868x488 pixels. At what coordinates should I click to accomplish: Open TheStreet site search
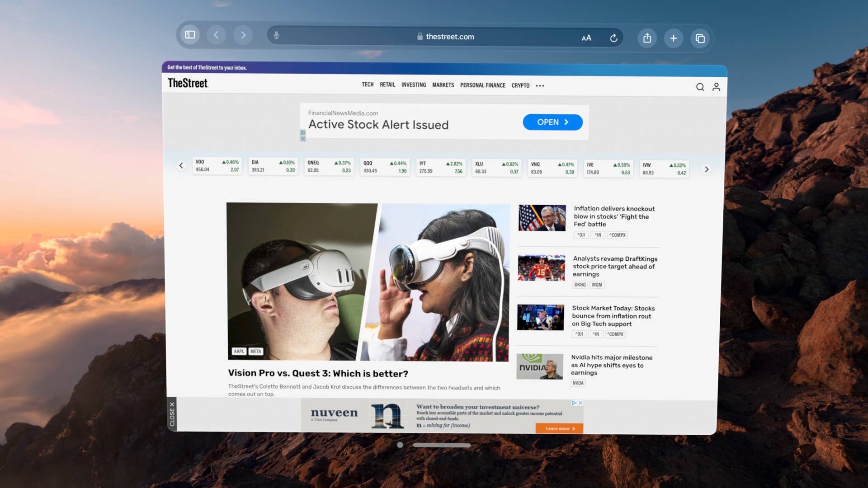pos(700,87)
